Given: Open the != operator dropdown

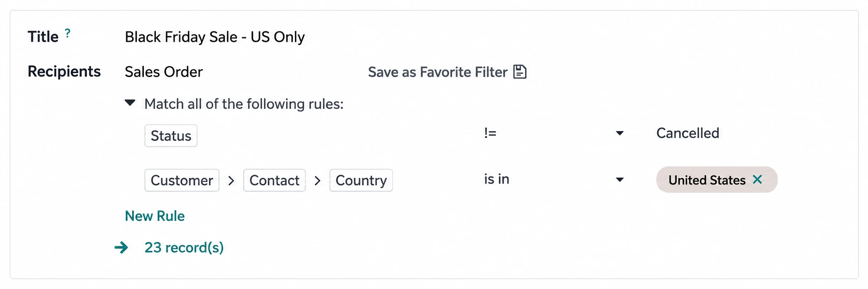Looking at the screenshot, I should click(554, 133).
